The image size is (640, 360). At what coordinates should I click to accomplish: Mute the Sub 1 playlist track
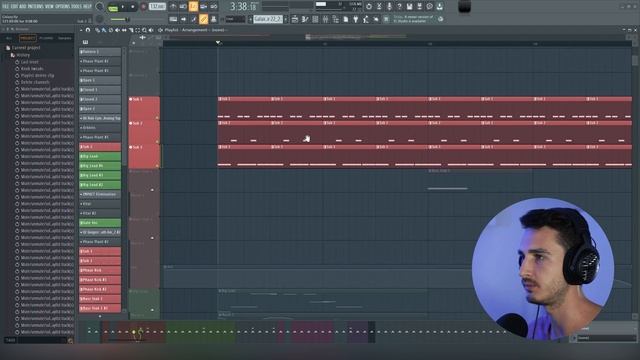click(x=131, y=99)
